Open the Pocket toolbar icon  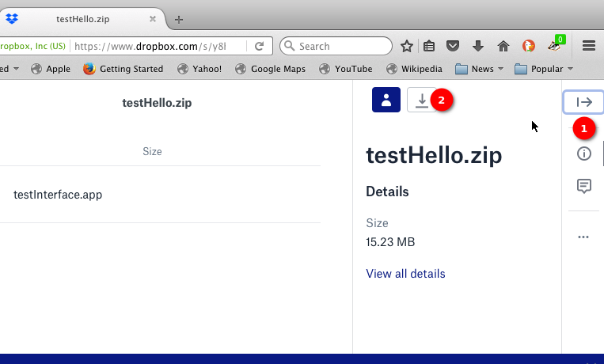453,46
